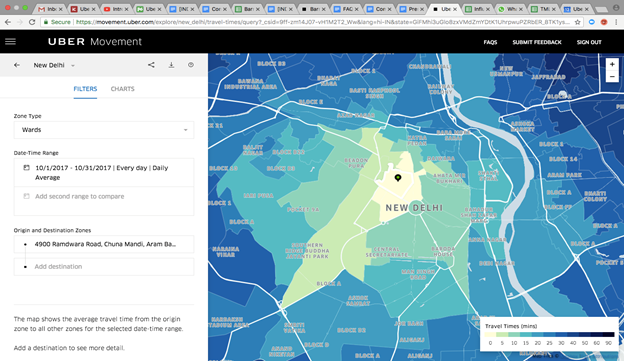The height and width of the screenshot is (361, 624).
Task: Select the Beadon Pura zone on map
Action: tap(356, 163)
